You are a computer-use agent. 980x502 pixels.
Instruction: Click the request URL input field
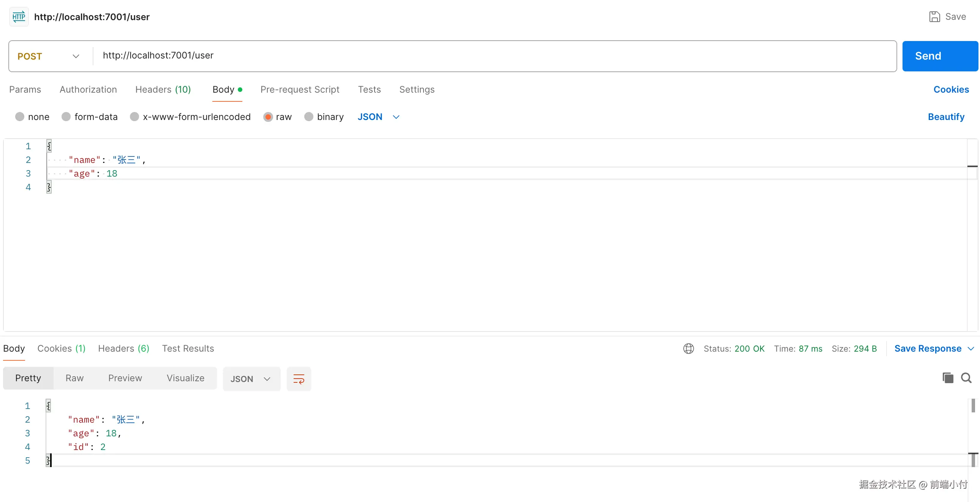[495, 55]
